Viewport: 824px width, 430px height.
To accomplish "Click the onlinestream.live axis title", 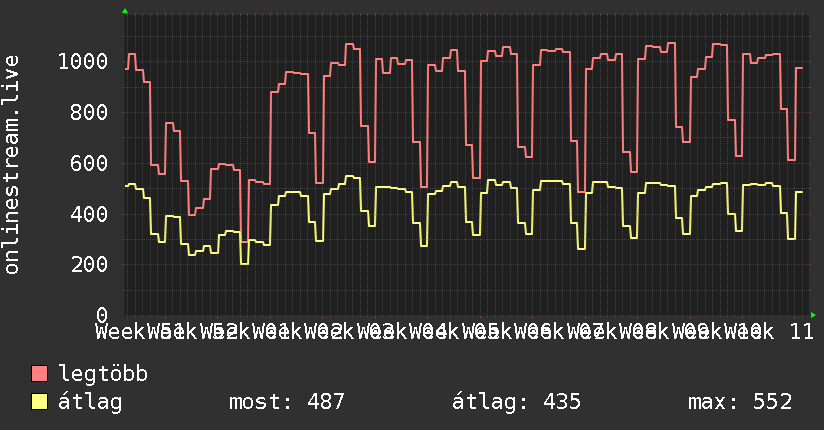I will coord(11,165).
